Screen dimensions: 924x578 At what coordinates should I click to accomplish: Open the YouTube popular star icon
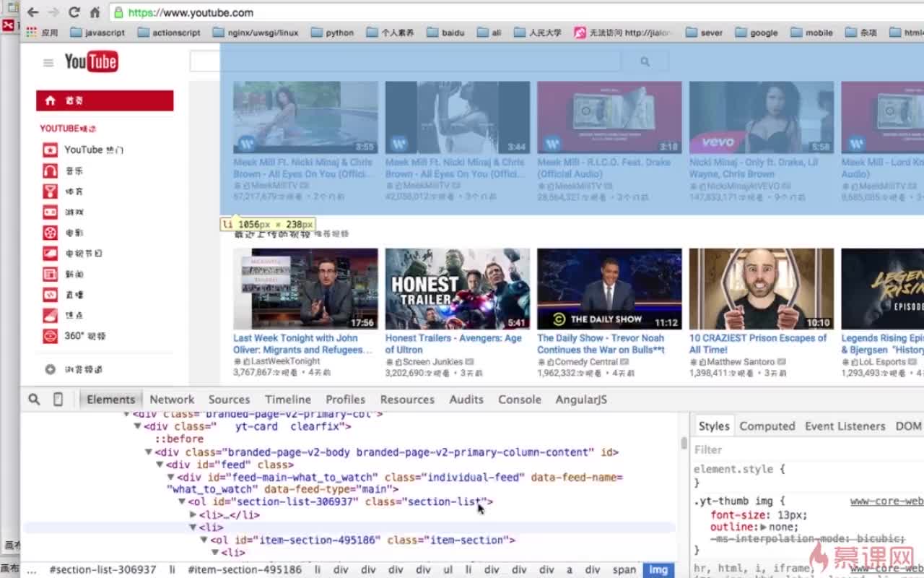[50, 150]
